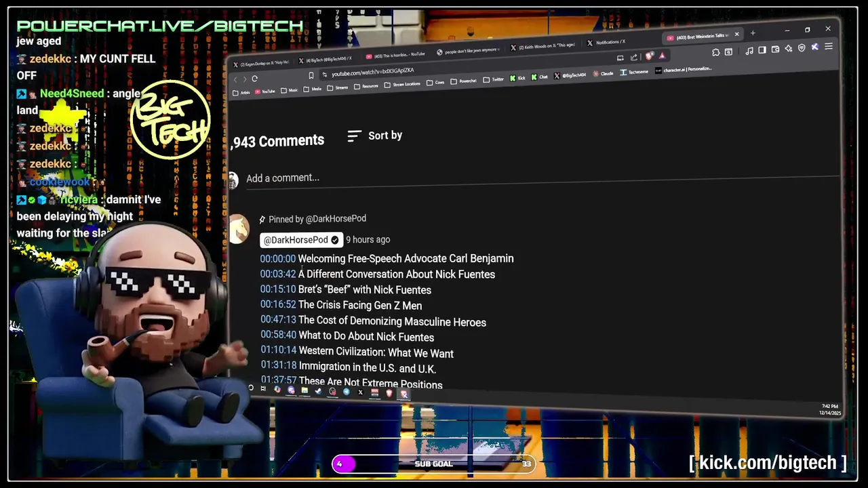This screenshot has height=488, width=868.
Task: Open the Kick bookmark
Action: (518, 78)
